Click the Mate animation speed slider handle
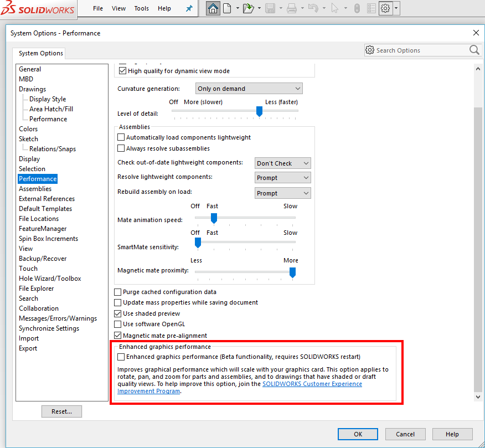This screenshot has width=485, height=448. pos(214,218)
